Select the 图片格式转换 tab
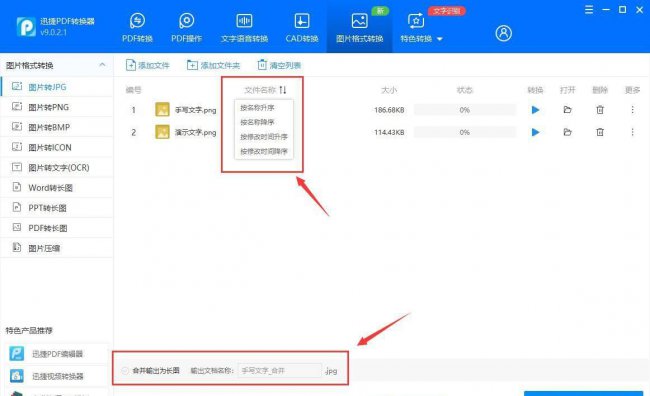650x396 pixels. point(359,27)
